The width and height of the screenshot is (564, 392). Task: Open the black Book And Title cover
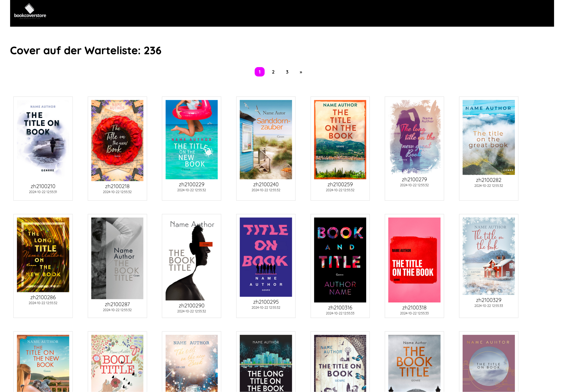[340, 260]
